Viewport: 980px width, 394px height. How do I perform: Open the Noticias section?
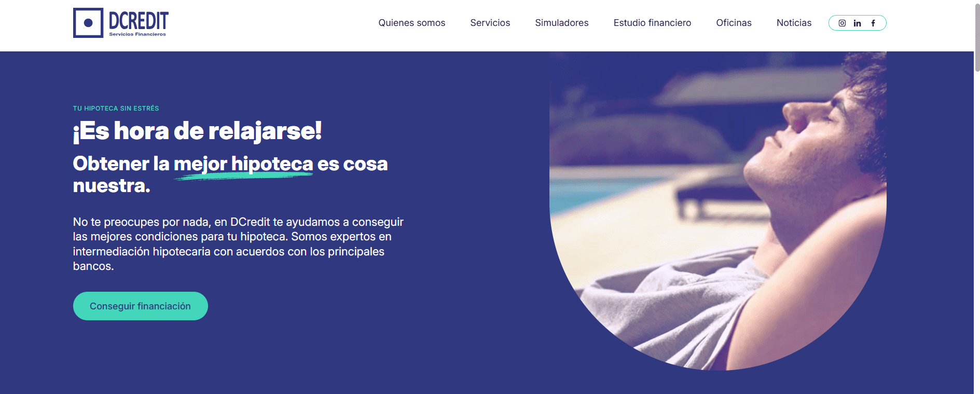point(794,23)
